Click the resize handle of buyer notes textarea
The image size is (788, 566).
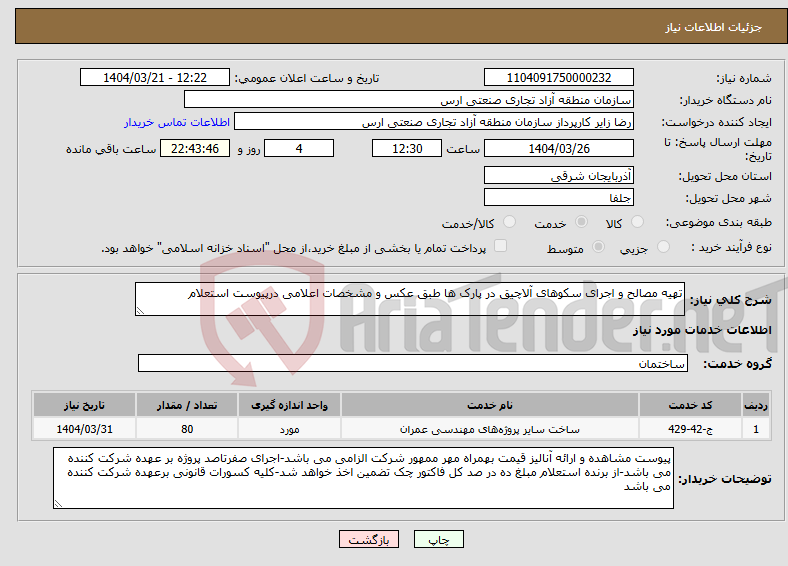tap(58, 504)
